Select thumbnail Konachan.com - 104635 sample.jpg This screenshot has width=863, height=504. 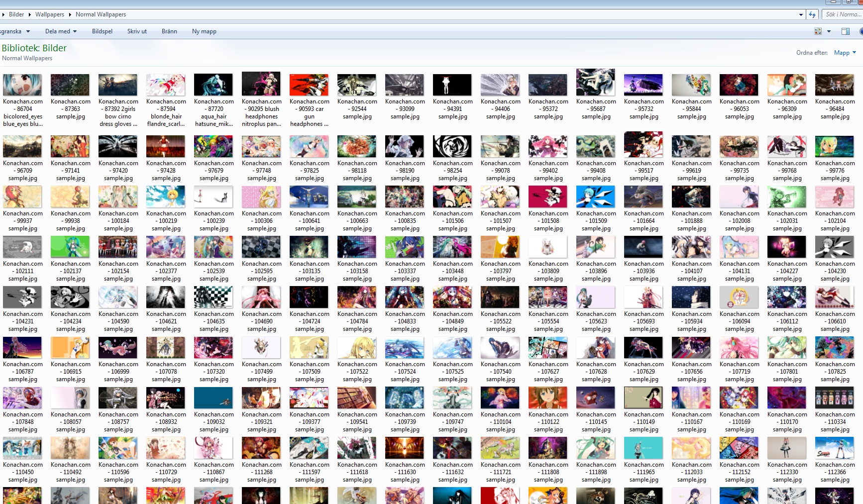tap(214, 298)
